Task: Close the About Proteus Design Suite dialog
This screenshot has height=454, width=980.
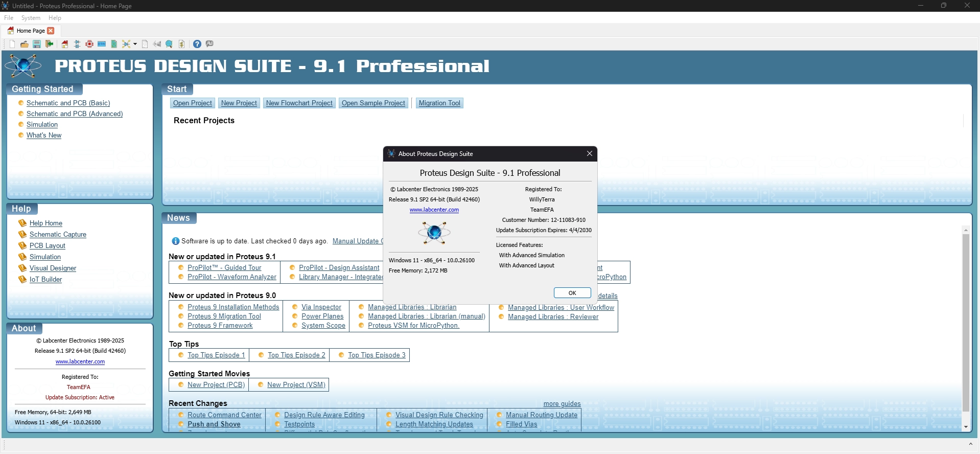Action: click(x=590, y=153)
